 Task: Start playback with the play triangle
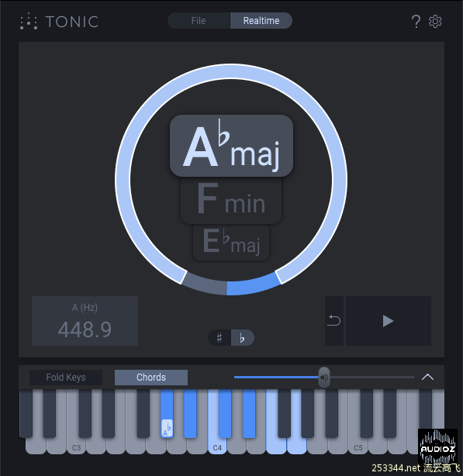click(389, 321)
